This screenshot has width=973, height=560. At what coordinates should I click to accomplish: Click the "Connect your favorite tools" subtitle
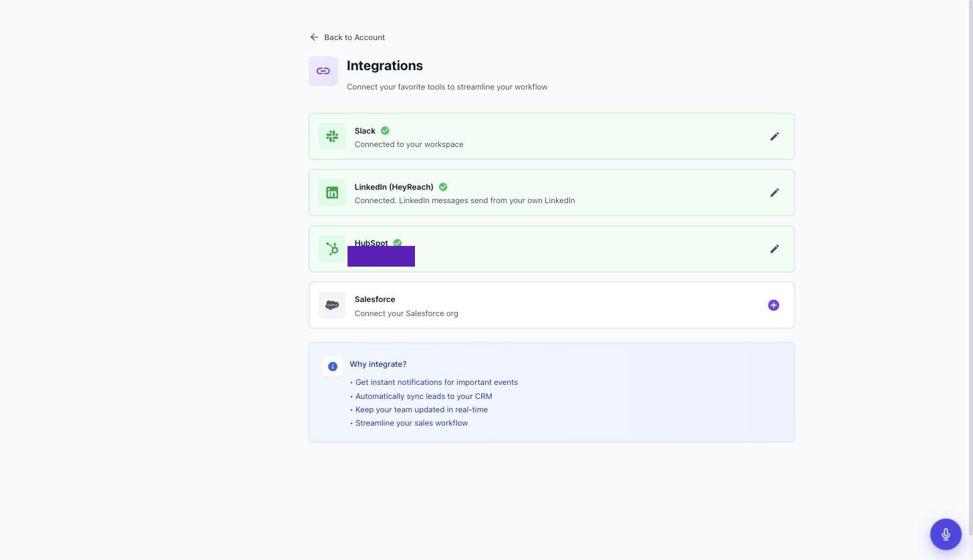(447, 87)
